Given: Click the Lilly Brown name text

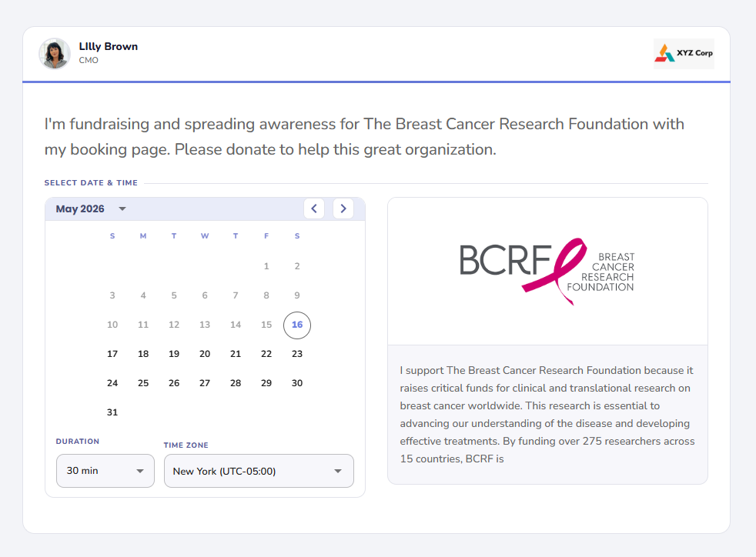Looking at the screenshot, I should pos(109,47).
